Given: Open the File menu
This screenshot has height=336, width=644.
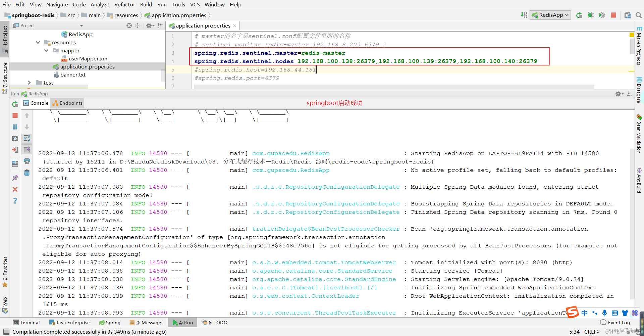Looking at the screenshot, I should [6, 4].
